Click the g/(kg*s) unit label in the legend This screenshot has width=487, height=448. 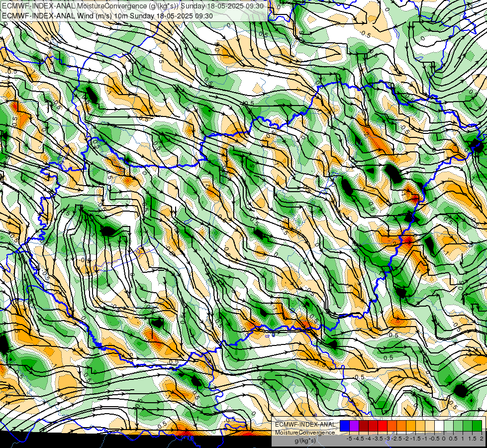[305, 441]
